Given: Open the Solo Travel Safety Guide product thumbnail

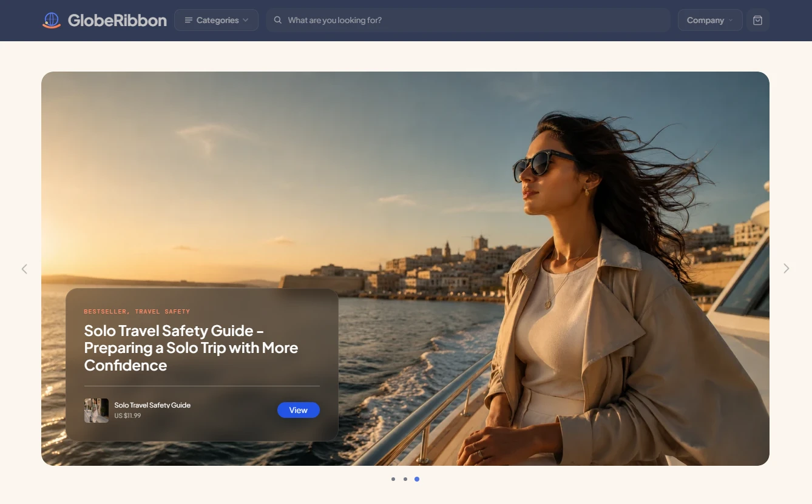Looking at the screenshot, I should [96, 411].
